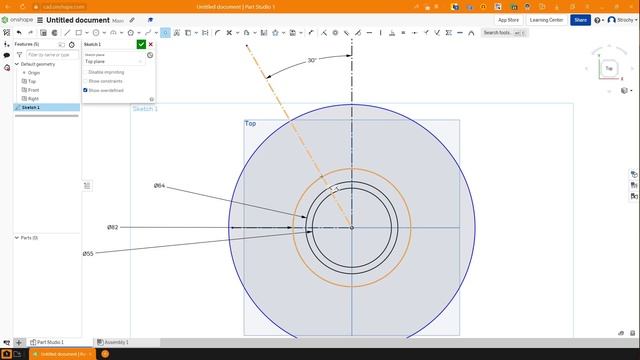Click the Top face of the view cube

[x=609, y=69]
